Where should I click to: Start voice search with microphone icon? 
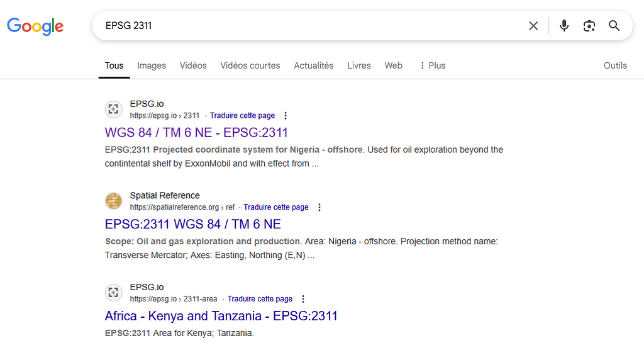click(x=564, y=25)
